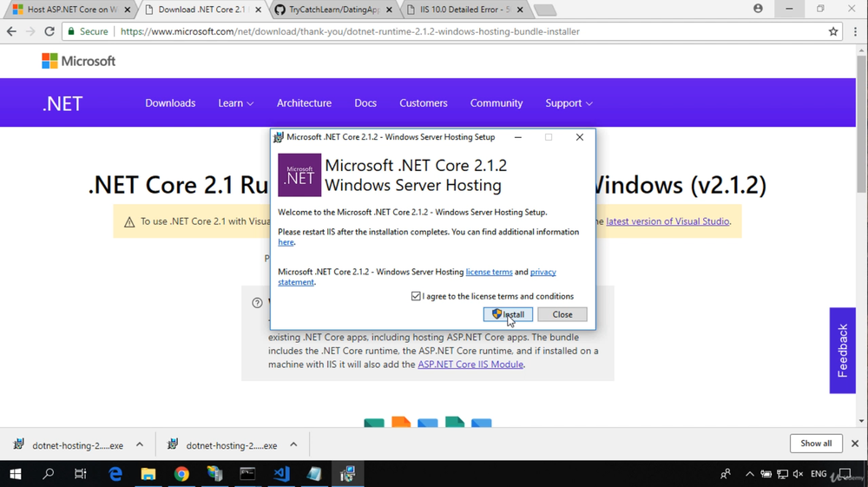Switch to Chrome on the taskbar
The height and width of the screenshot is (487, 868).
tap(181, 474)
